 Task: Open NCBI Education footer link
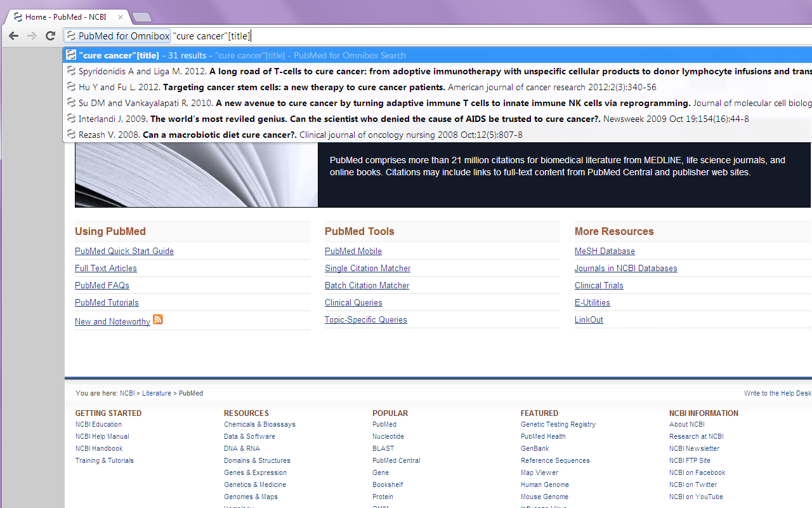98,424
